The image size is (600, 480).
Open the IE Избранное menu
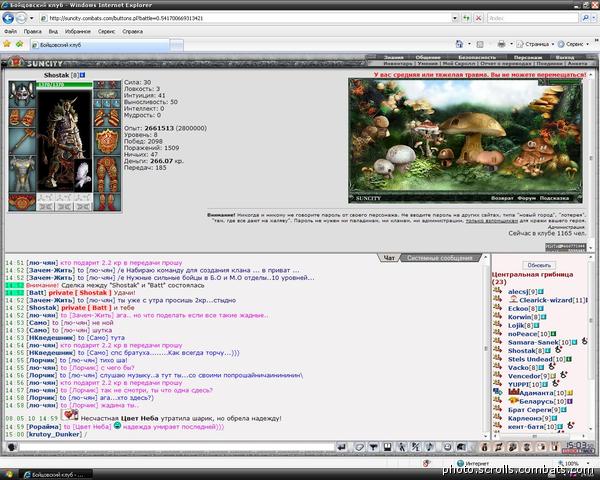[x=77, y=31]
